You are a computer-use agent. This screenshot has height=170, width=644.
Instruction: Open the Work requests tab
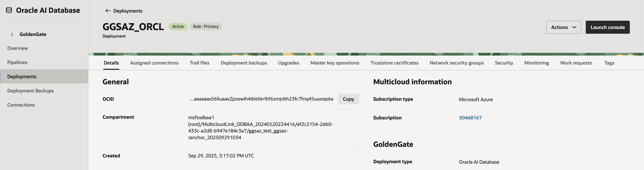click(x=576, y=63)
